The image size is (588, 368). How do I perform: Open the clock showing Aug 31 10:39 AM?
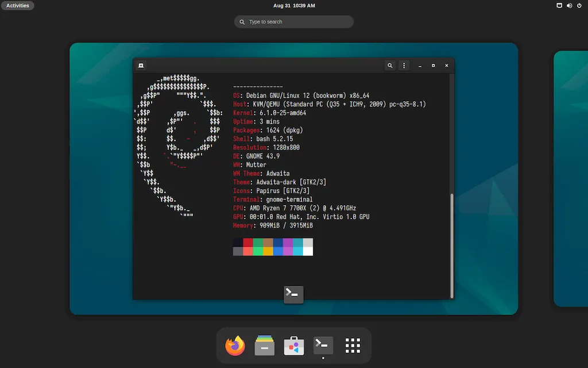[294, 6]
